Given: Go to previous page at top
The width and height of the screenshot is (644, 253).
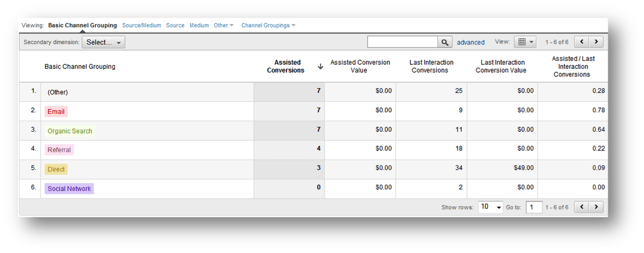Looking at the screenshot, I should [582, 42].
